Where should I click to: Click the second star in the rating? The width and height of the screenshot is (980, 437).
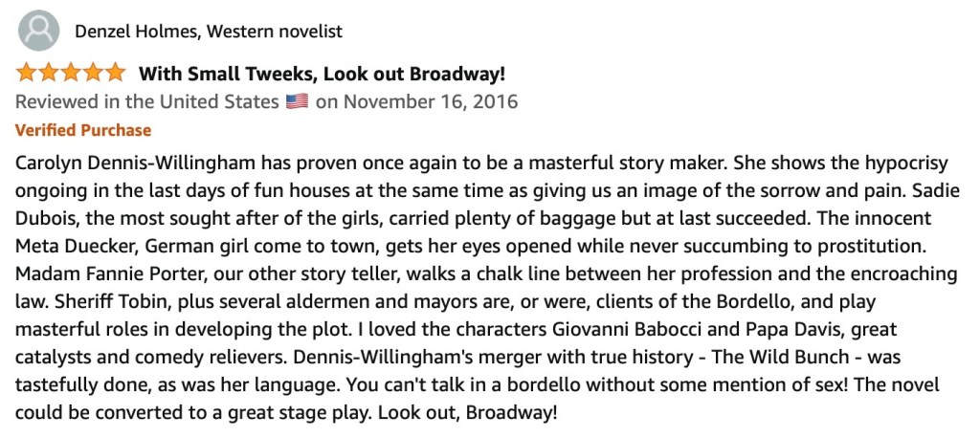tap(48, 74)
